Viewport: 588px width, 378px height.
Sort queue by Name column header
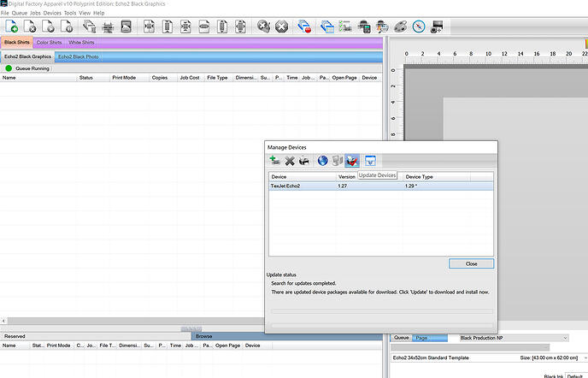[38, 78]
